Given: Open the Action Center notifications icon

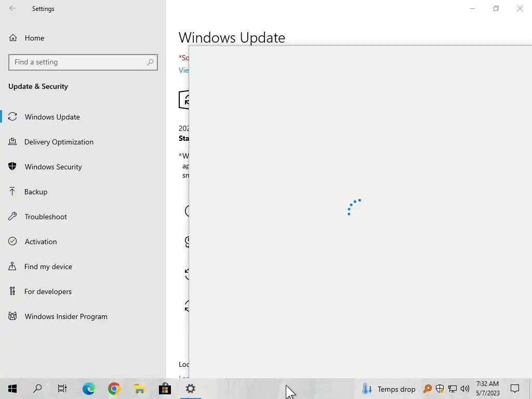Looking at the screenshot, I should (515, 389).
